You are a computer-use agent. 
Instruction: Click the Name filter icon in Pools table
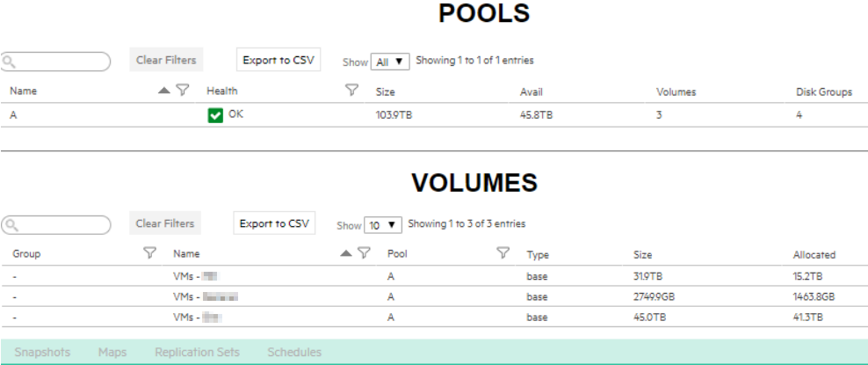click(183, 90)
